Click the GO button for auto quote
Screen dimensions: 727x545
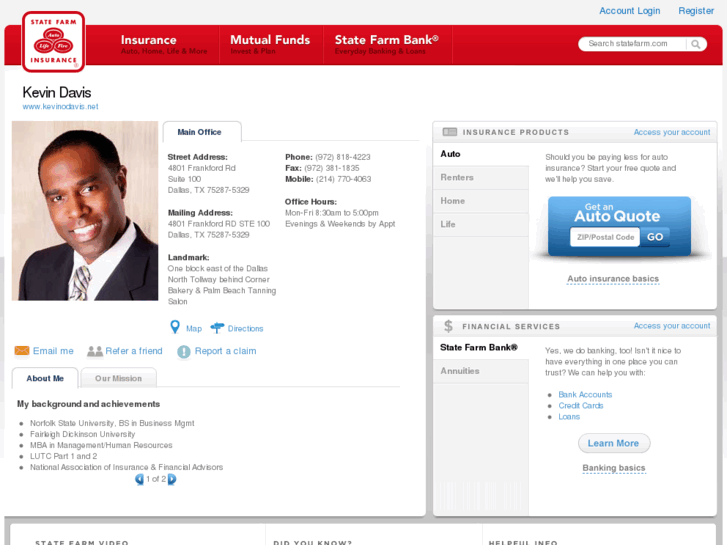tap(655, 237)
